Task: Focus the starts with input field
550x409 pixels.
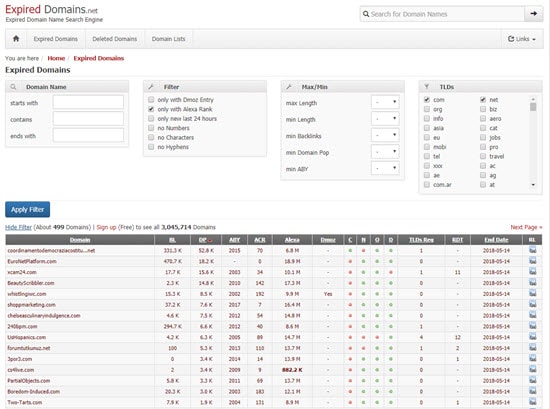Action: pyautogui.click(x=88, y=102)
